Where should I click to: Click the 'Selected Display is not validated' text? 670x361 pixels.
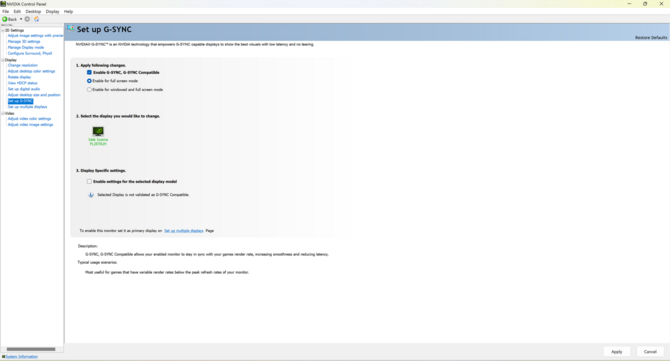click(143, 195)
